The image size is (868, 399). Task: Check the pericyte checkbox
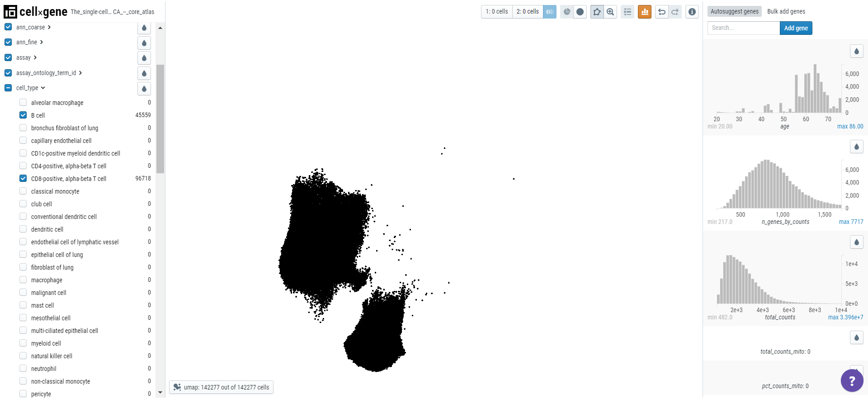[x=23, y=394]
